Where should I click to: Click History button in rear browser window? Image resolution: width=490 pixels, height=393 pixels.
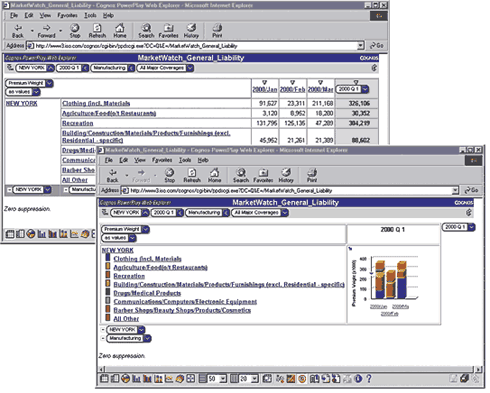[191, 31]
